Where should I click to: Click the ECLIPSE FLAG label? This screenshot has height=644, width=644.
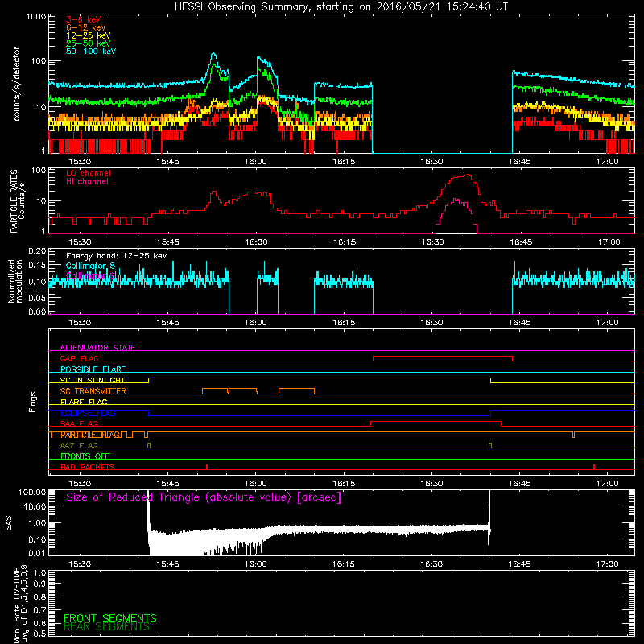click(88, 413)
